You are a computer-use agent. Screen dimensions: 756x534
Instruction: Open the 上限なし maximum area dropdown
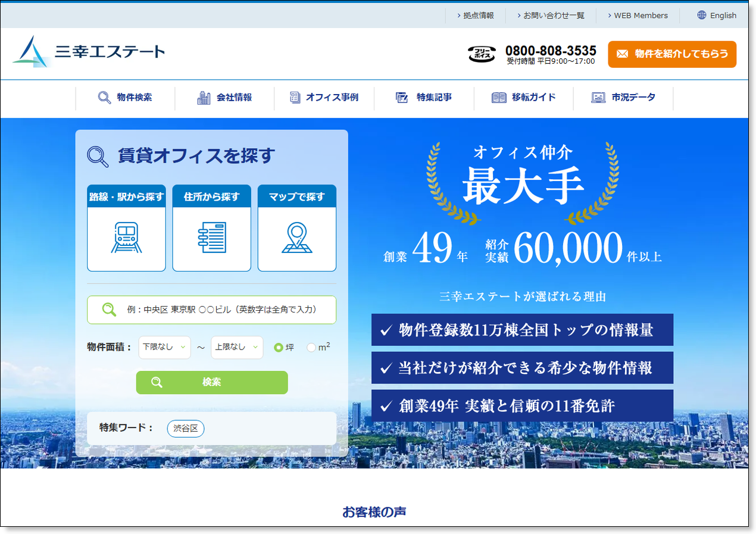[237, 347]
